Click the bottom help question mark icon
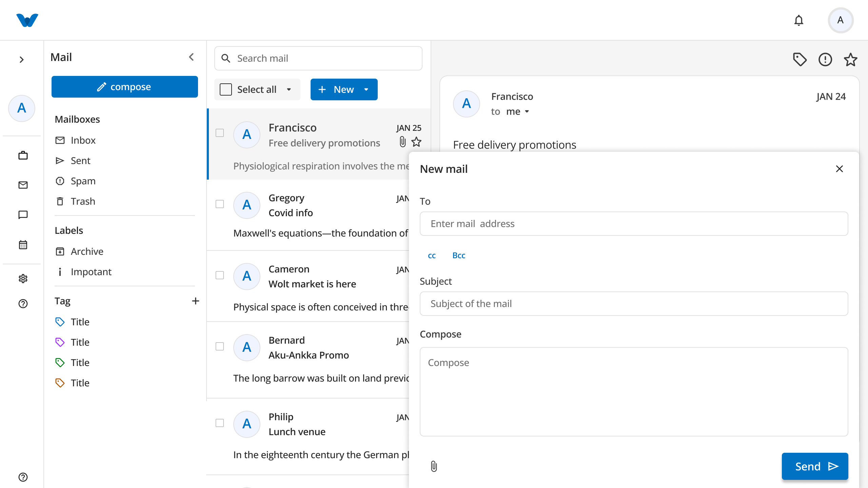The width and height of the screenshot is (868, 488). (x=23, y=477)
